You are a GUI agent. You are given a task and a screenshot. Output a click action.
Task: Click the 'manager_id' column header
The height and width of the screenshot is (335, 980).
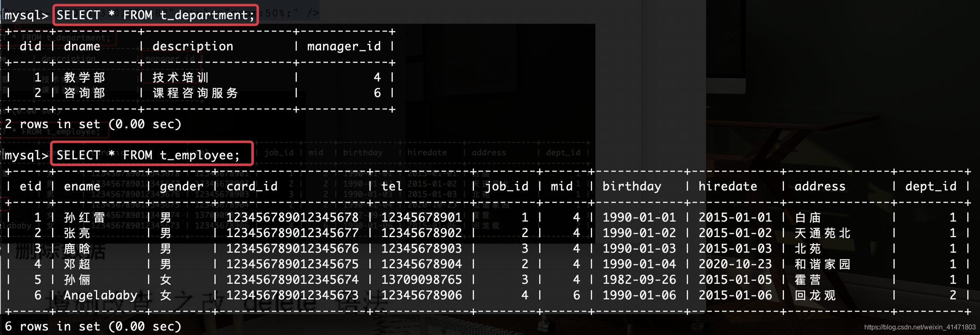click(x=344, y=47)
